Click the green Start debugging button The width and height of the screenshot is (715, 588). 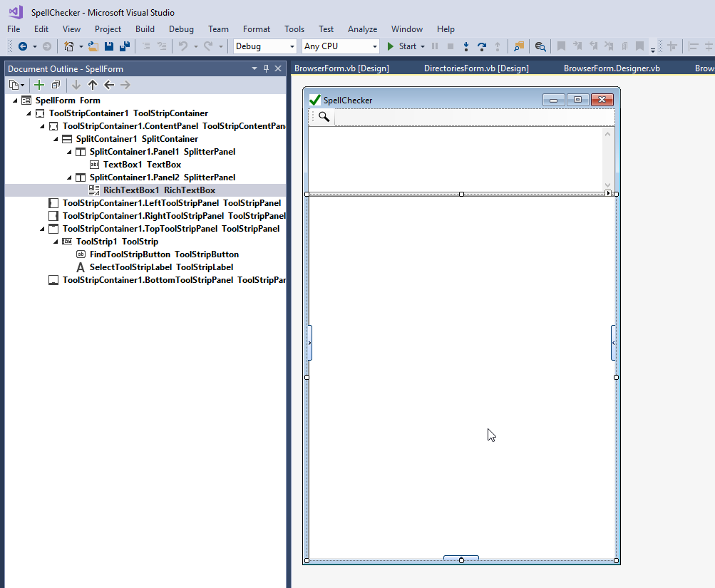click(x=402, y=46)
